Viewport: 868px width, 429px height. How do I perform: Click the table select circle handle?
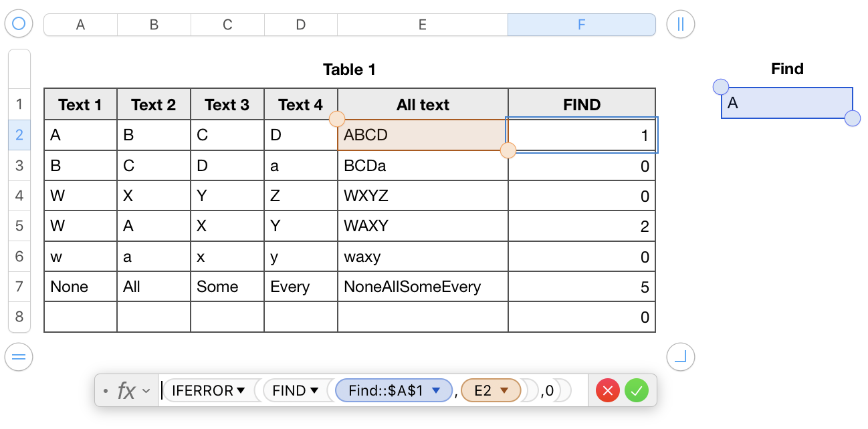tap(19, 25)
